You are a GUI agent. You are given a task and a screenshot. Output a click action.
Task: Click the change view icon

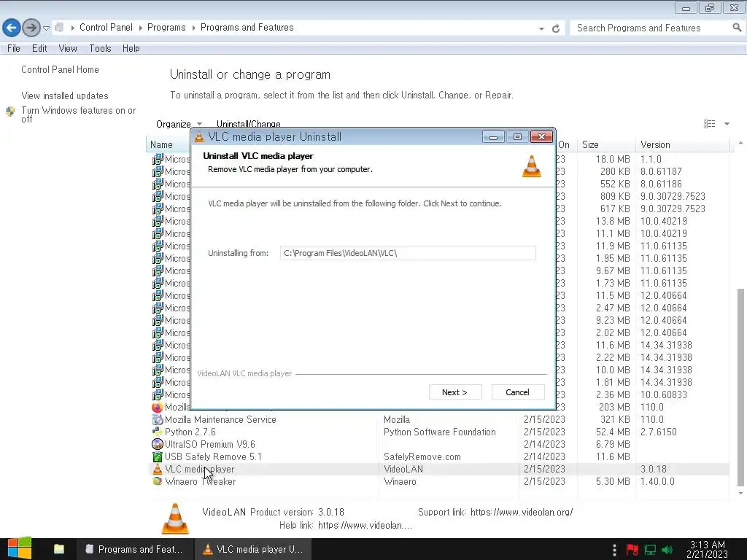[709, 124]
